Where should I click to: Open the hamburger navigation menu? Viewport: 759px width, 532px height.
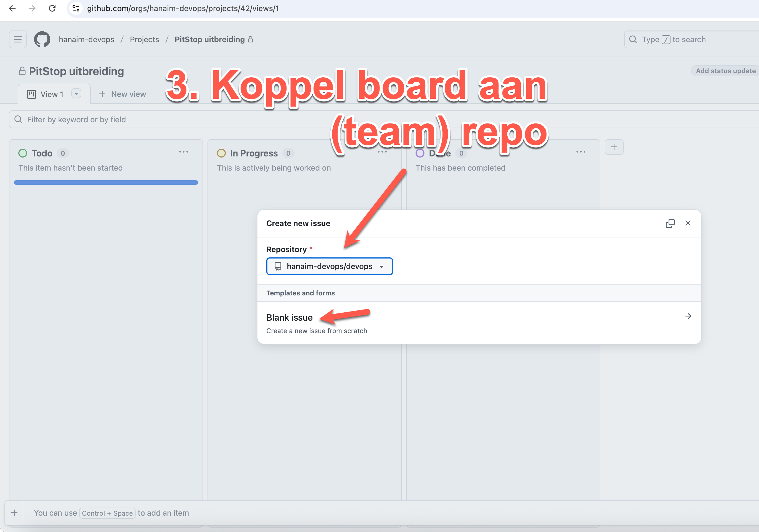tap(17, 39)
